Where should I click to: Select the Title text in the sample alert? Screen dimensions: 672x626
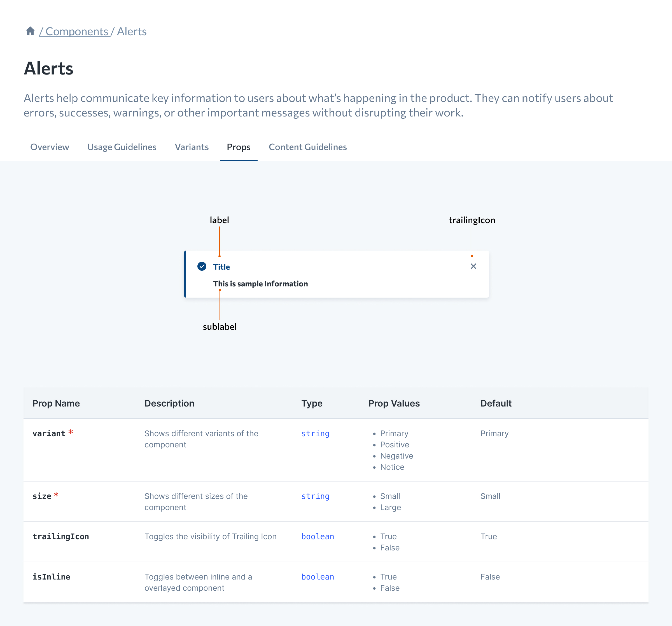point(221,267)
